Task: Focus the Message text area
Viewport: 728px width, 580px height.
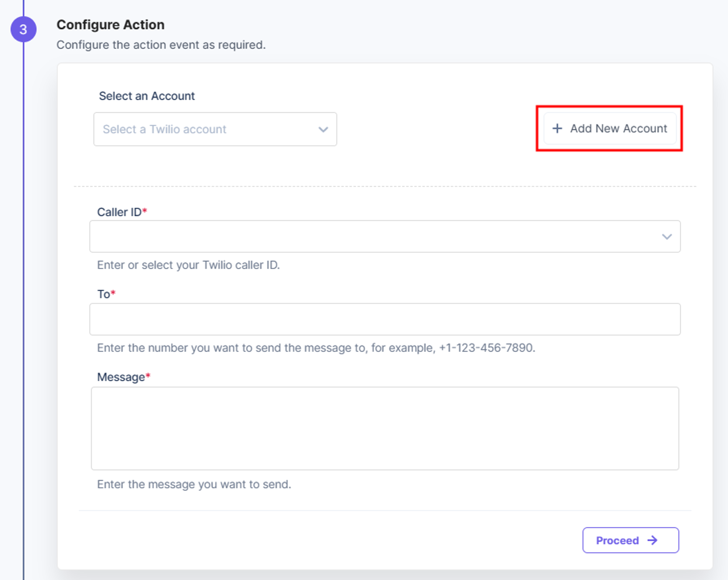Action: click(x=385, y=428)
